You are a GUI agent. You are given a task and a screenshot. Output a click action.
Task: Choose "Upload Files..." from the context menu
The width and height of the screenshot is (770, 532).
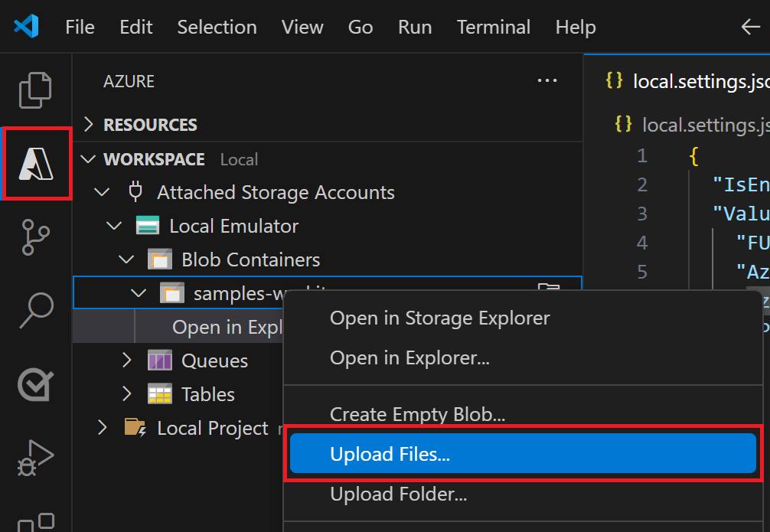(390, 453)
